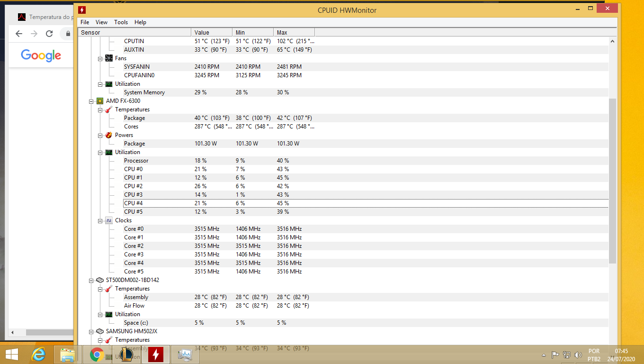This screenshot has height=364, width=644.
Task: Show hidden system tray icons
Action: tap(545, 355)
